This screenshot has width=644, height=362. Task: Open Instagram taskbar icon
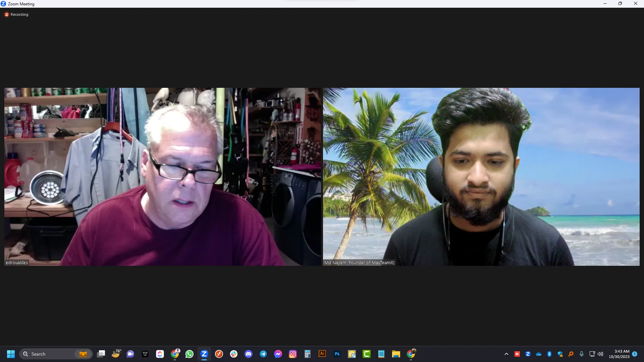(x=293, y=354)
